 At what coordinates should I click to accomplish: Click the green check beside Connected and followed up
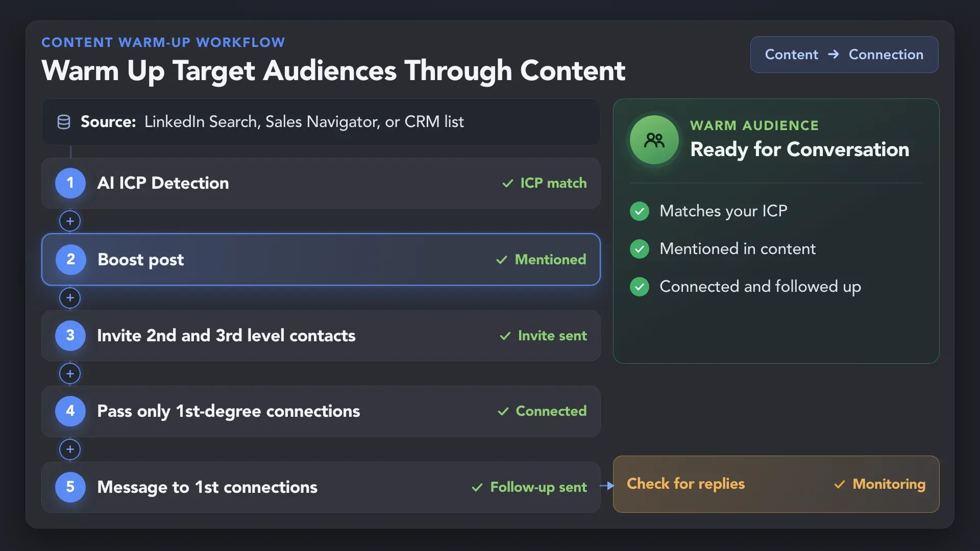[640, 287]
